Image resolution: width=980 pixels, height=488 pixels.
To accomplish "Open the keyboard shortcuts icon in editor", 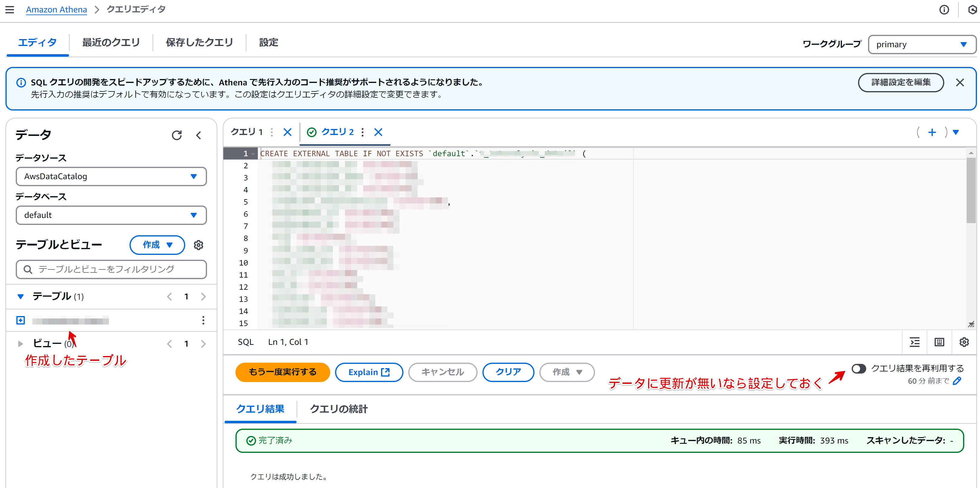I will point(939,342).
